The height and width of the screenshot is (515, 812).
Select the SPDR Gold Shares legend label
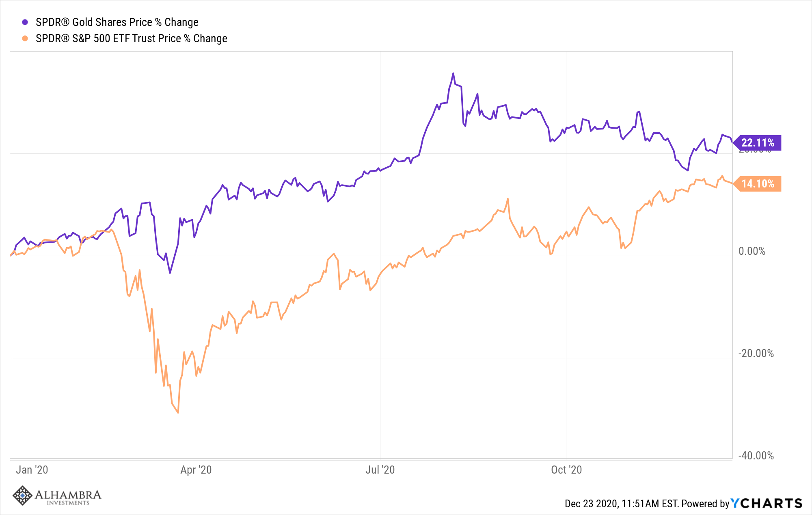[117, 22]
